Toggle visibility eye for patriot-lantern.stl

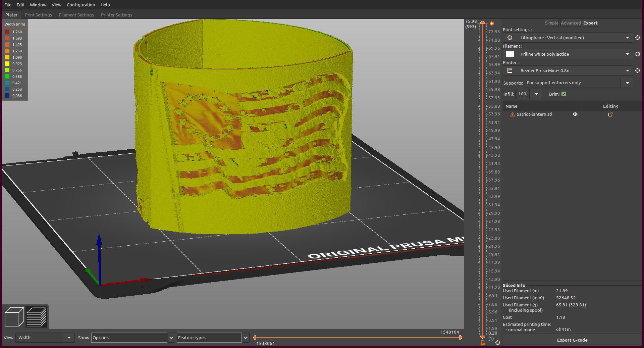tap(575, 114)
